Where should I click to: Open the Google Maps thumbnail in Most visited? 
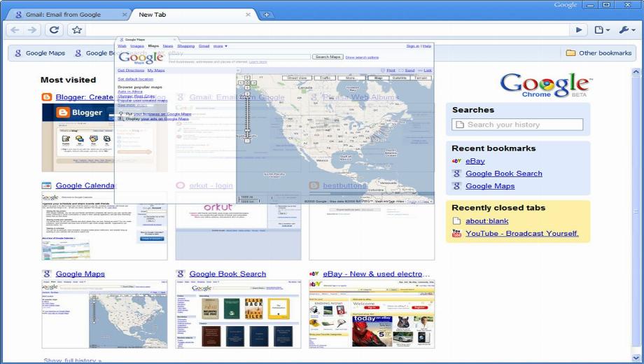click(x=104, y=314)
